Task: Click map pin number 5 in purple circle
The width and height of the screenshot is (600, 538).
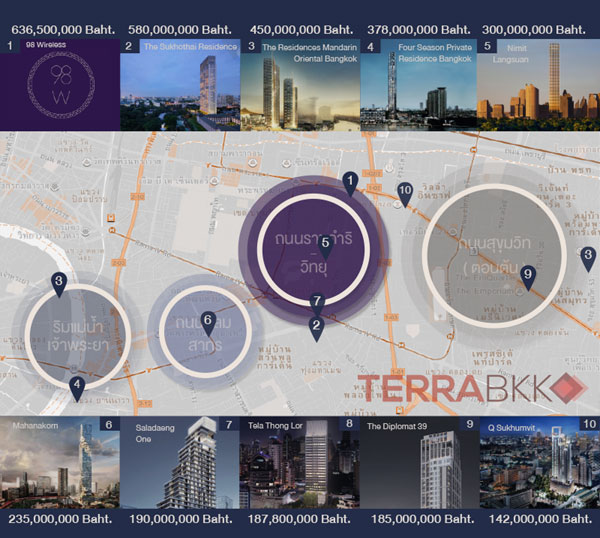Action: click(x=325, y=246)
